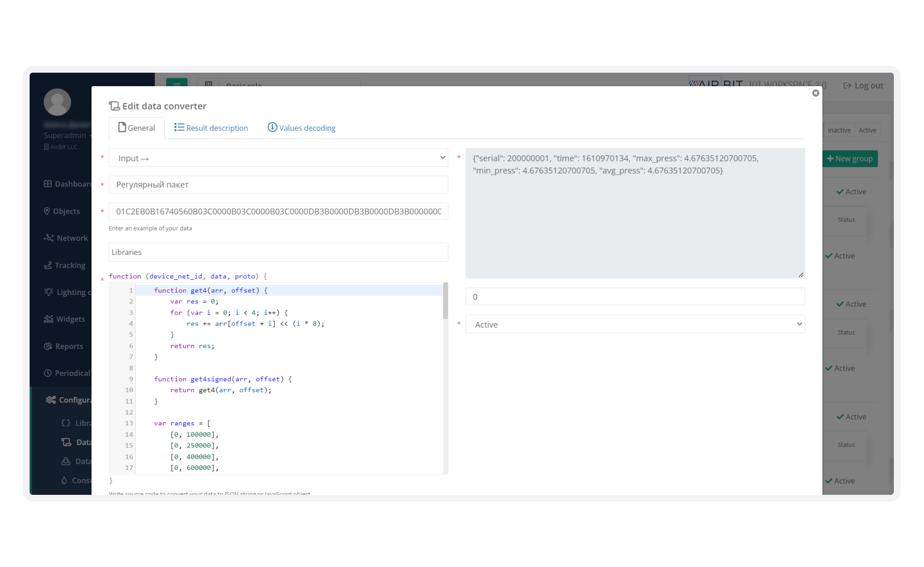This screenshot has width=924, height=567.
Task: Click the code editor vertical scrollbar
Action: pyautogui.click(x=445, y=301)
